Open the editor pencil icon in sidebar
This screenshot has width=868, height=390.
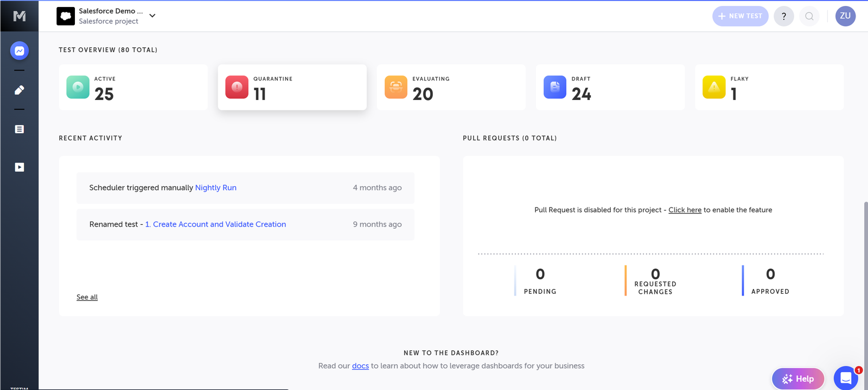(20, 90)
